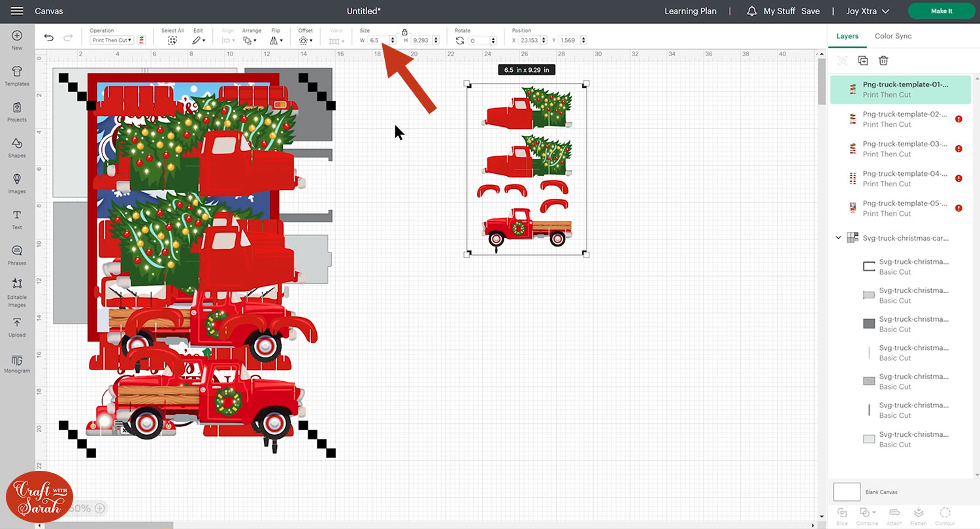This screenshot has height=529, width=980.
Task: Switch to the Color Sync tab
Action: click(893, 36)
